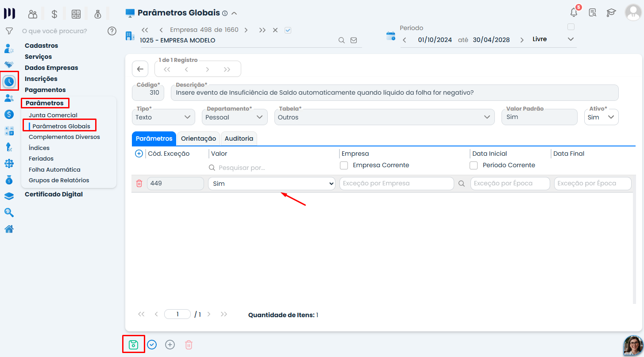The width and height of the screenshot is (644, 357).
Task: Open Junta Comercial in the menu
Action: pos(53,115)
